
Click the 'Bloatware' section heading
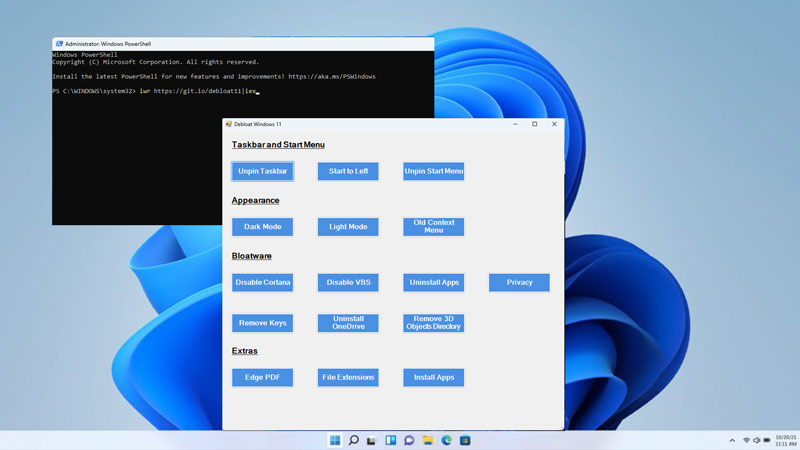pos(252,256)
